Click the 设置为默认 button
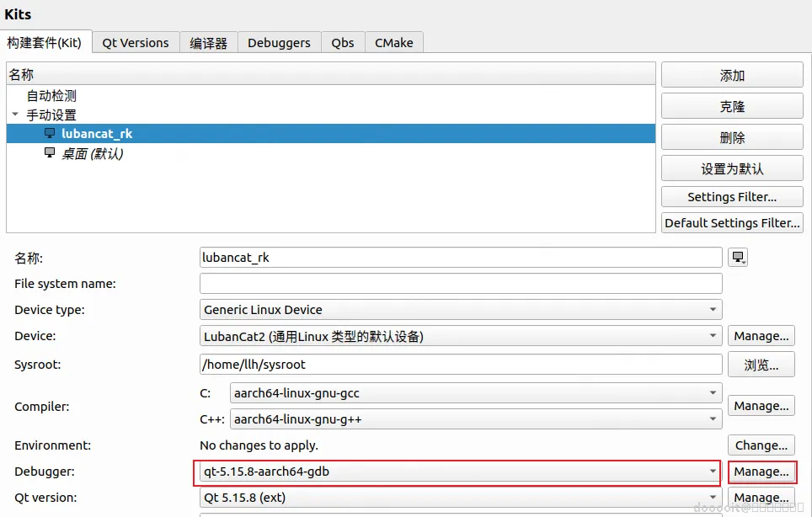The height and width of the screenshot is (517, 812). tap(732, 168)
